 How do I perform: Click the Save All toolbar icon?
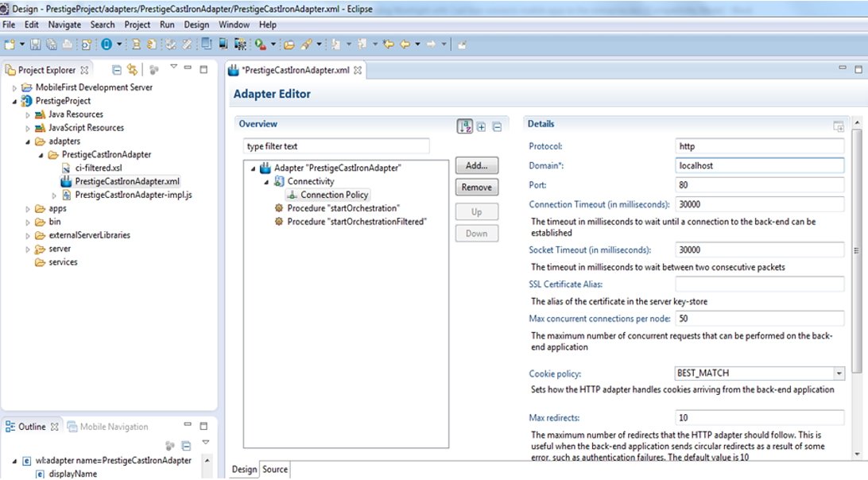52,45
